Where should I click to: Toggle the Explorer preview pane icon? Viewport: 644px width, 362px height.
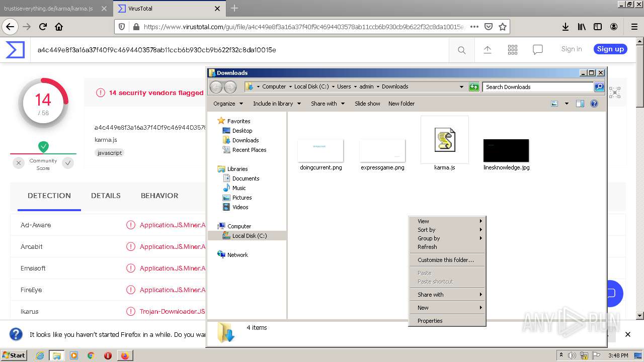(x=580, y=104)
